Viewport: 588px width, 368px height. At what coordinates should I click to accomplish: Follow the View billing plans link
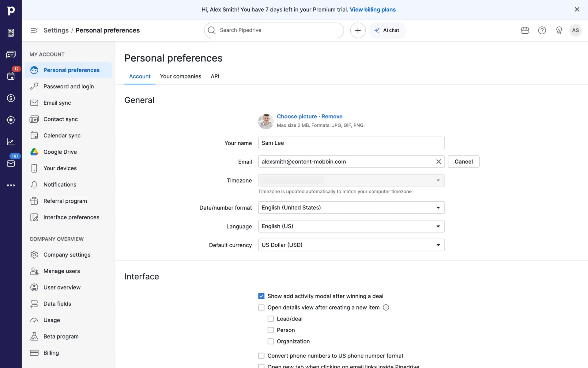(373, 10)
